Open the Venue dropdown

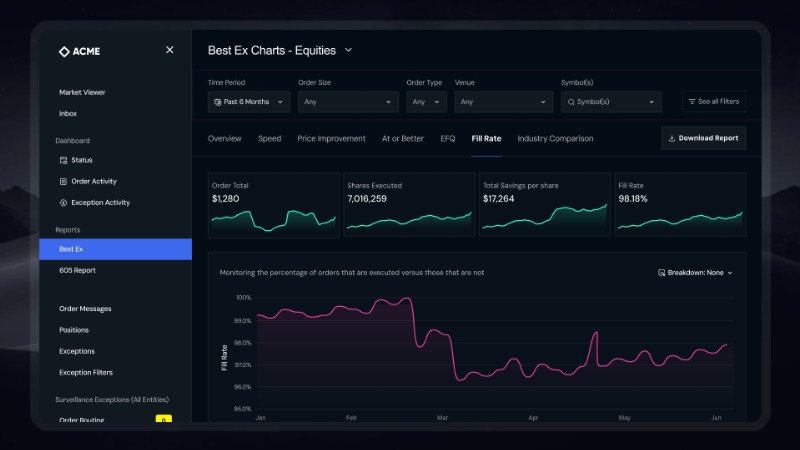pyautogui.click(x=504, y=102)
